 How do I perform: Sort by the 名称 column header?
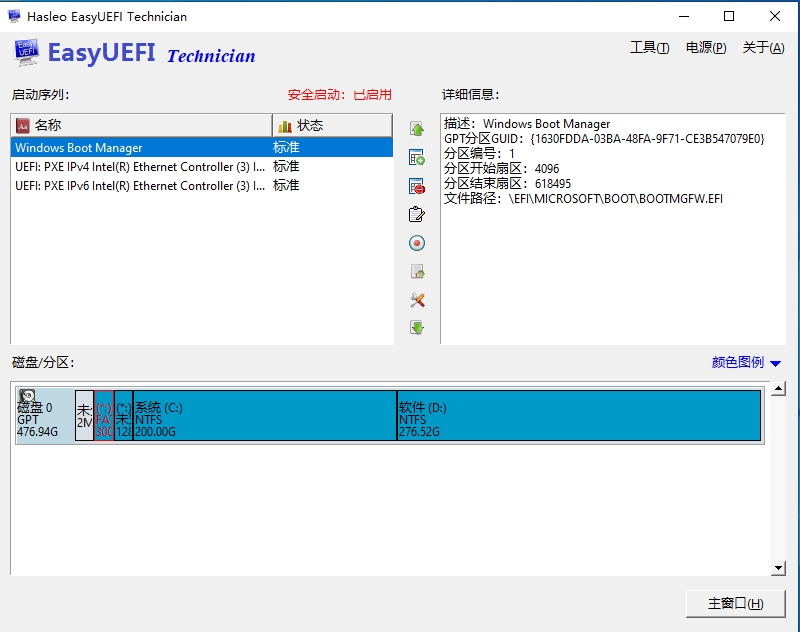[x=140, y=125]
